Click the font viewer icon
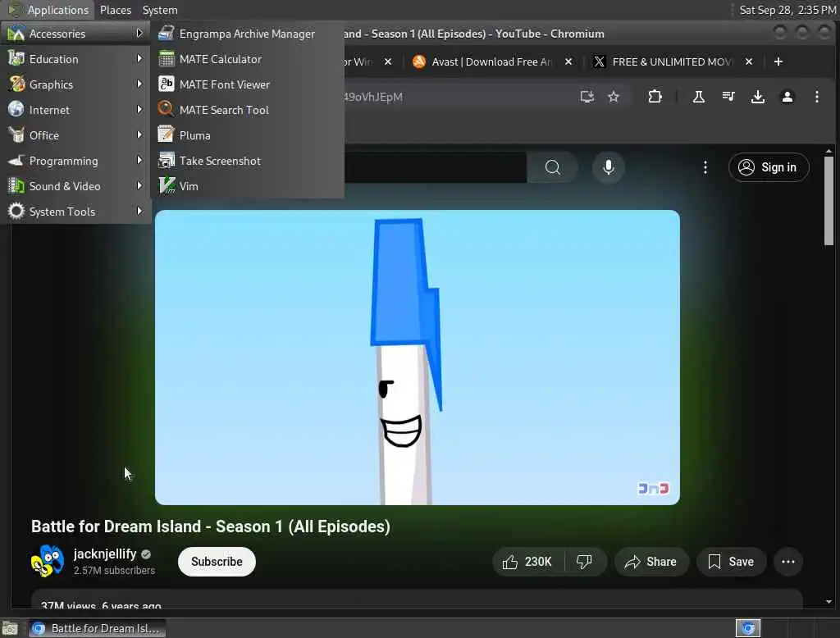Viewport: 840px width, 638px height. point(166,84)
